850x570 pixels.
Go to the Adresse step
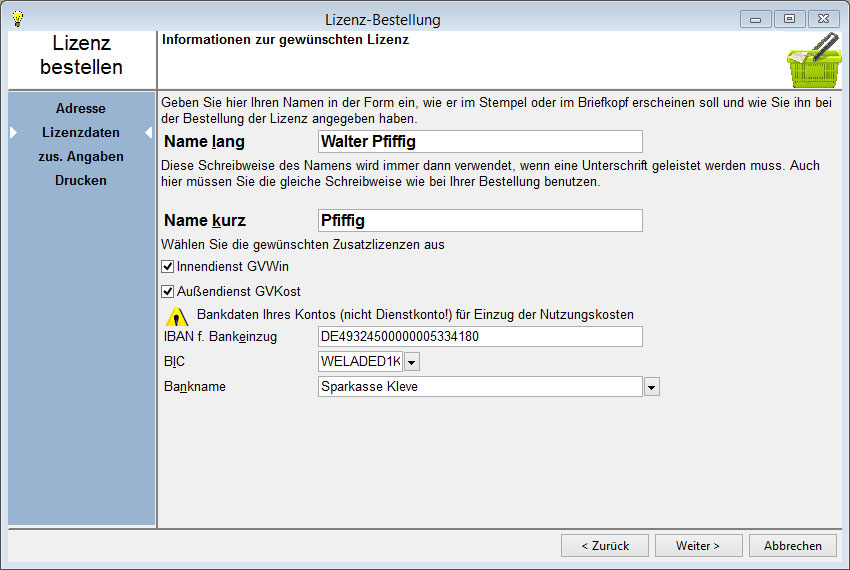click(81, 108)
